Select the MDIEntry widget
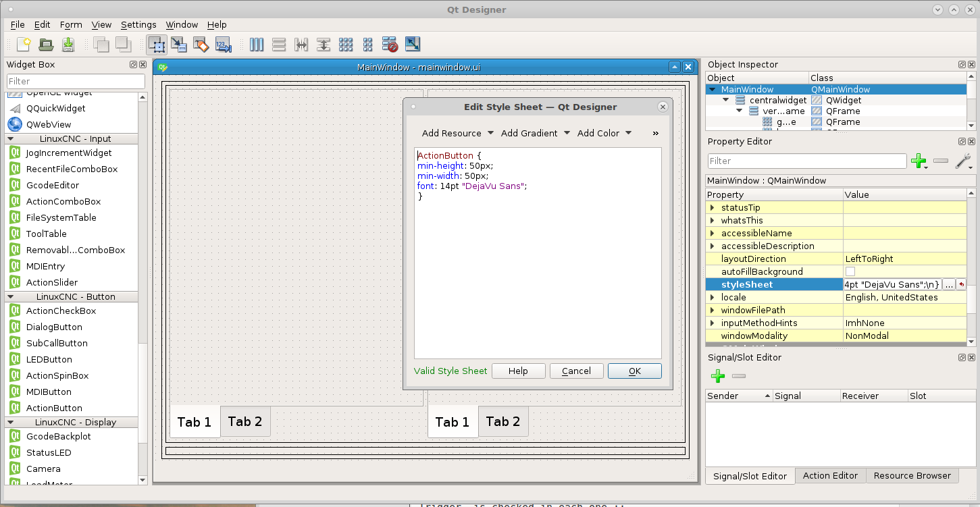The image size is (980, 507). [x=45, y=266]
